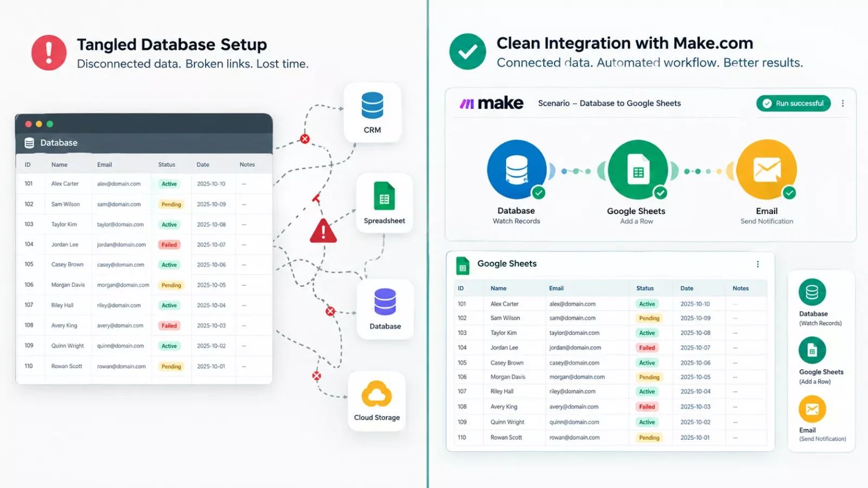Click the Database window header icon
This screenshot has width=868, height=488.
coord(29,143)
